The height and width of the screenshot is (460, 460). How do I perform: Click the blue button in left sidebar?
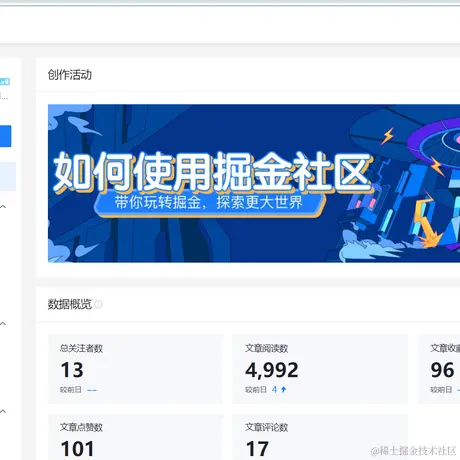pyautogui.click(x=5, y=136)
